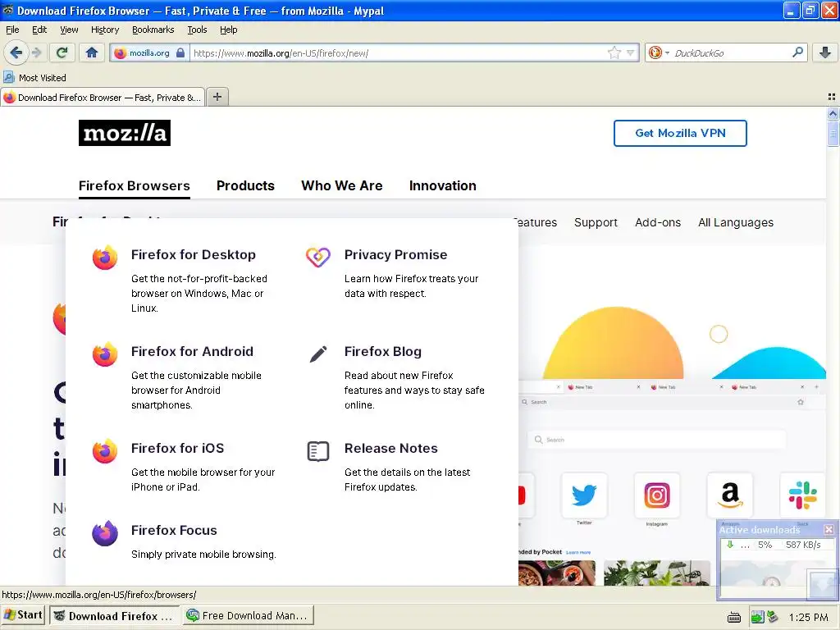The width and height of the screenshot is (840, 630).
Task: Open the URL history dropdown arrow
Action: [x=631, y=52]
